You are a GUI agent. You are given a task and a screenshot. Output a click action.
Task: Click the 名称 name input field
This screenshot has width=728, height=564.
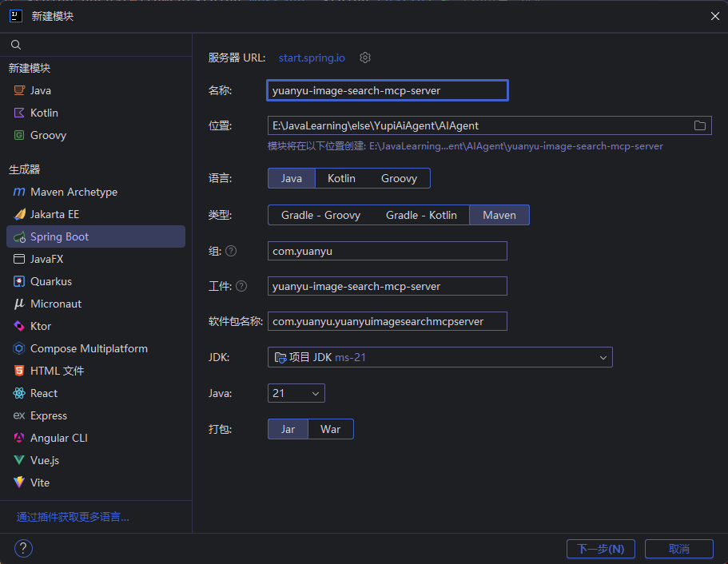point(388,90)
